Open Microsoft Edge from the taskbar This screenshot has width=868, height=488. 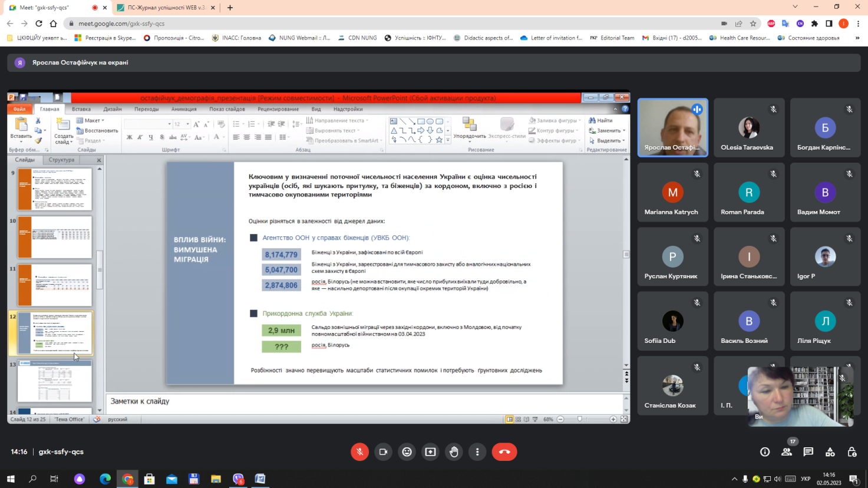coord(105,479)
